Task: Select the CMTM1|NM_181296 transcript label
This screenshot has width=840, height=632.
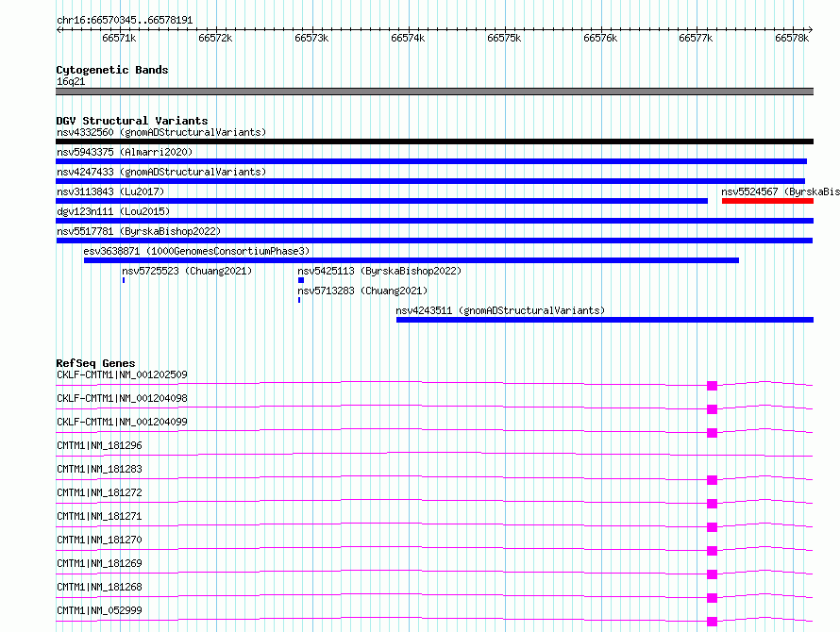Action: pos(99,445)
